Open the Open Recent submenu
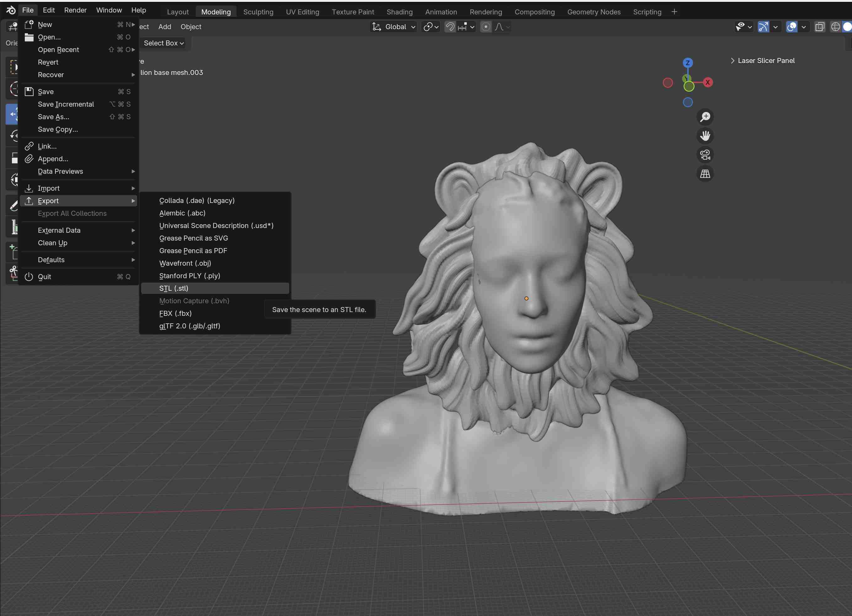852x616 pixels. pyautogui.click(x=78, y=50)
